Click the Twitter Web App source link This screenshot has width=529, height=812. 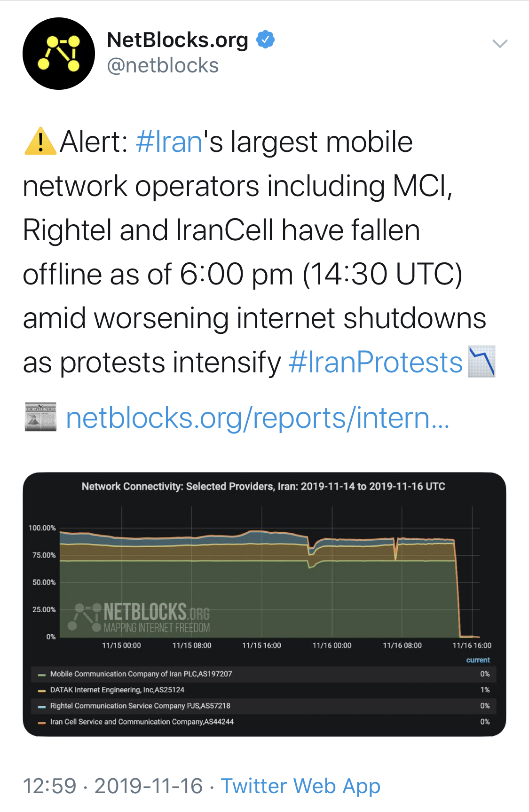(x=300, y=786)
